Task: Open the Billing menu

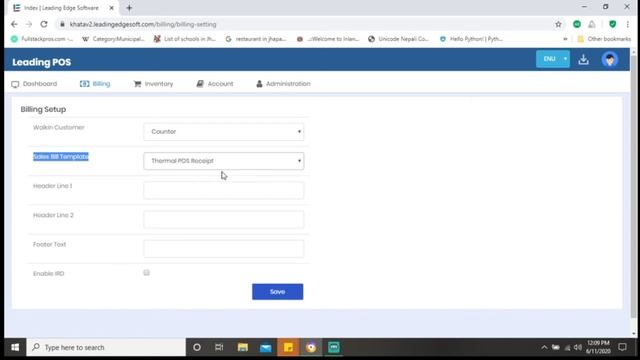Action: tap(95, 84)
